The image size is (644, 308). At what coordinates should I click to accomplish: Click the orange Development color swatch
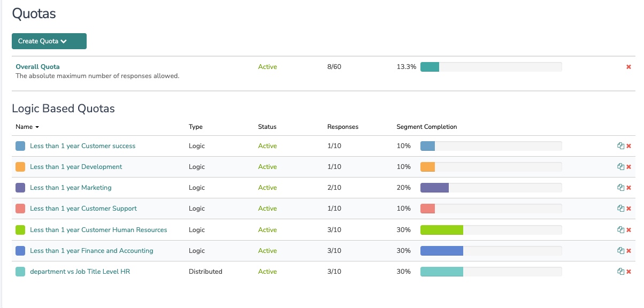click(x=20, y=167)
